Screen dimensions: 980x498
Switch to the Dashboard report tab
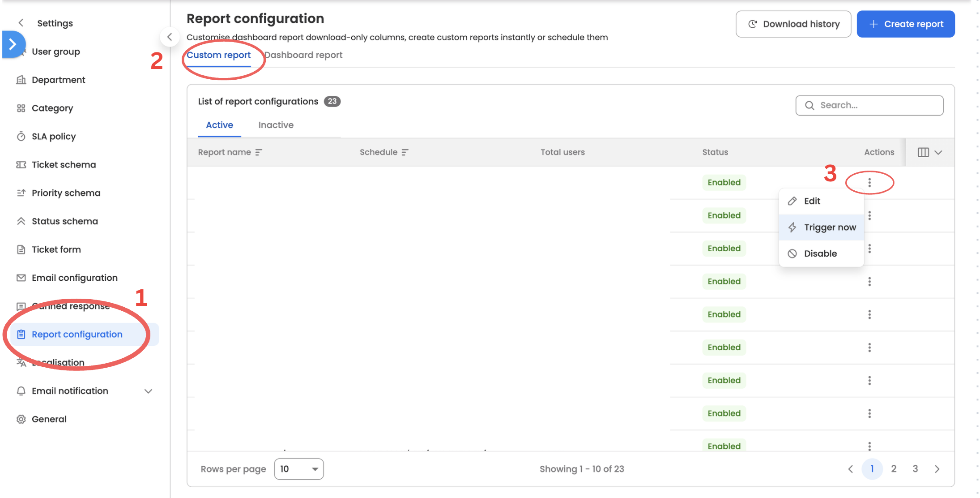pos(303,55)
